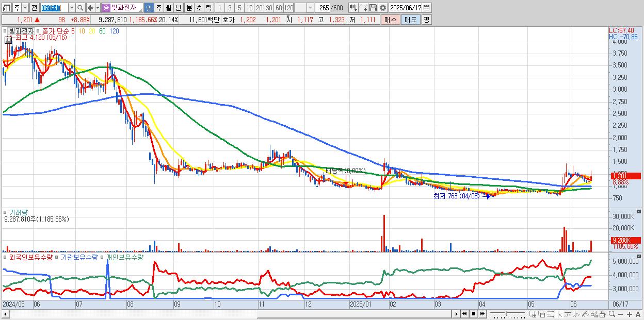The height and width of the screenshot is (320, 644).
Task: Open the calendar date picker icon
Action: click(x=426, y=8)
